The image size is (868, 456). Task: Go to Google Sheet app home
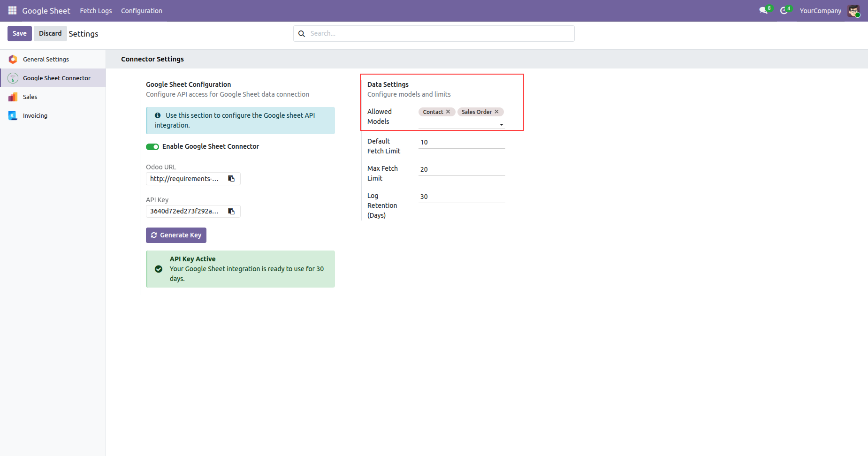[x=46, y=11]
